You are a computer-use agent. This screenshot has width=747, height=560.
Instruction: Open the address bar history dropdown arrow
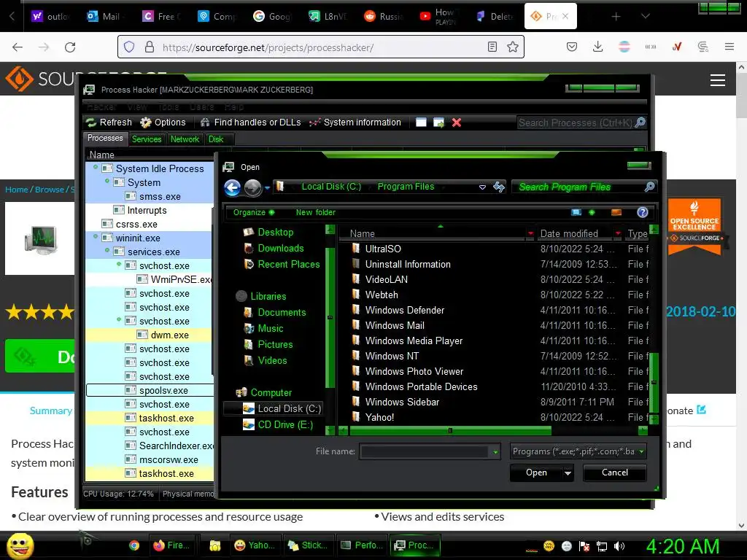[x=482, y=187]
